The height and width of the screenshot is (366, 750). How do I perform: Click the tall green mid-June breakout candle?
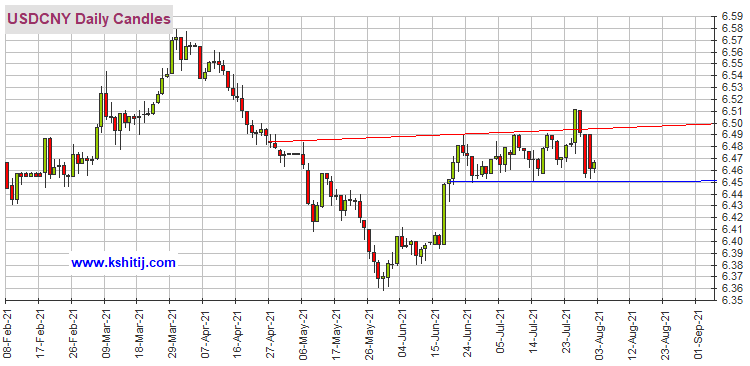443,214
